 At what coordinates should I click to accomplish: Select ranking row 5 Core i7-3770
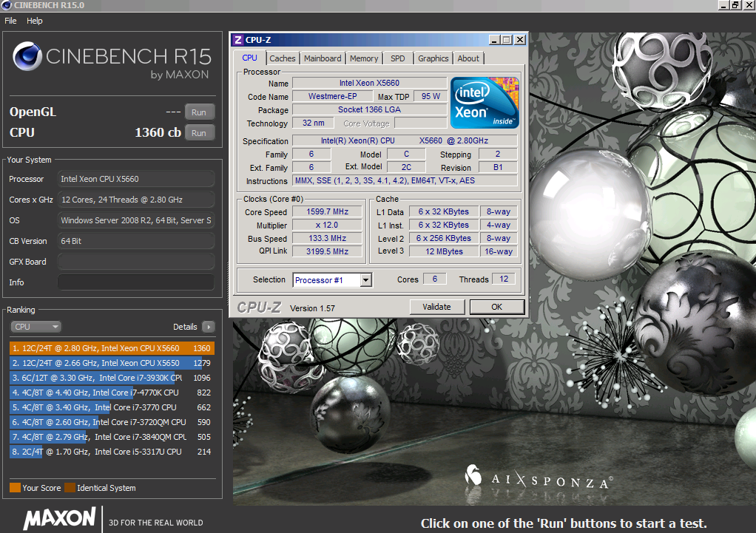click(112, 407)
